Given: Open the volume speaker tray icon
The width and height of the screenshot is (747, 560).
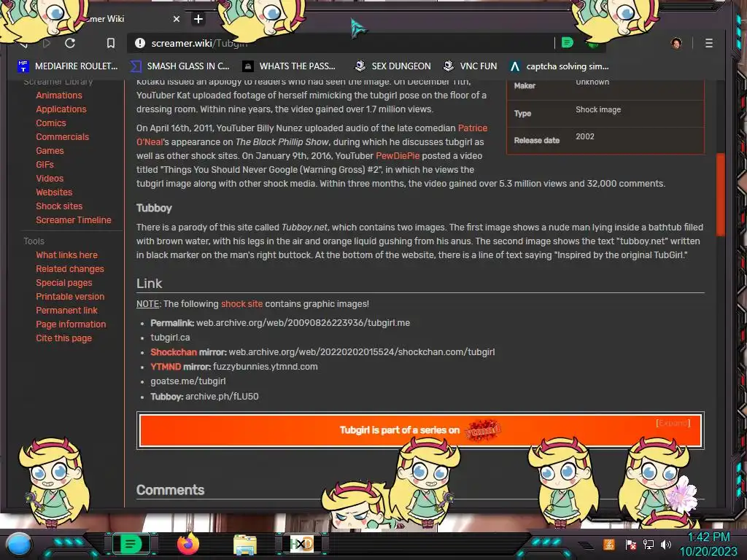Looking at the screenshot, I should 666,544.
